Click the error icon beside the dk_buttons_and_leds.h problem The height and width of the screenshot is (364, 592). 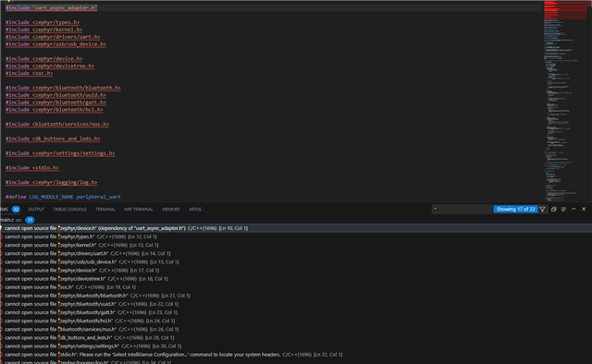[1, 337]
